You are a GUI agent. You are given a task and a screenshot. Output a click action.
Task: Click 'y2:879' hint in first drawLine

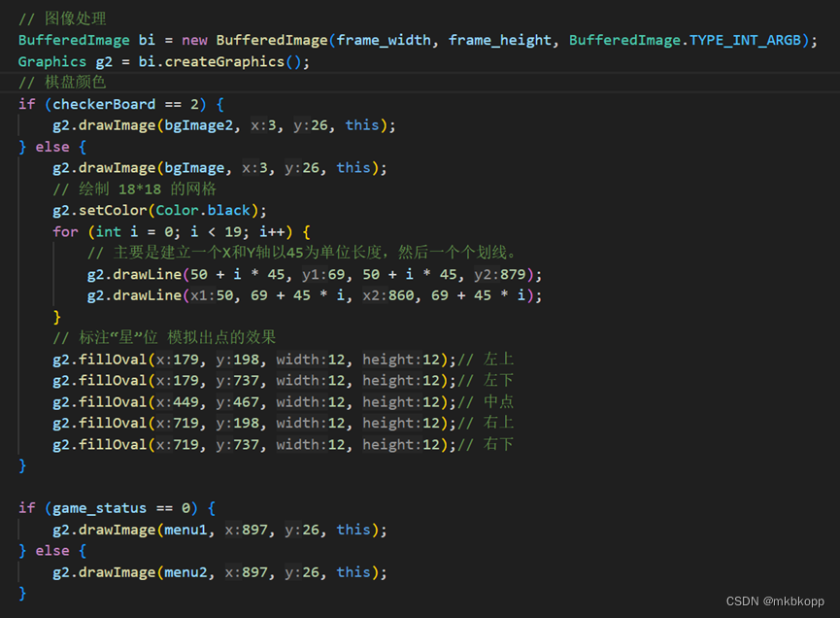click(500, 274)
